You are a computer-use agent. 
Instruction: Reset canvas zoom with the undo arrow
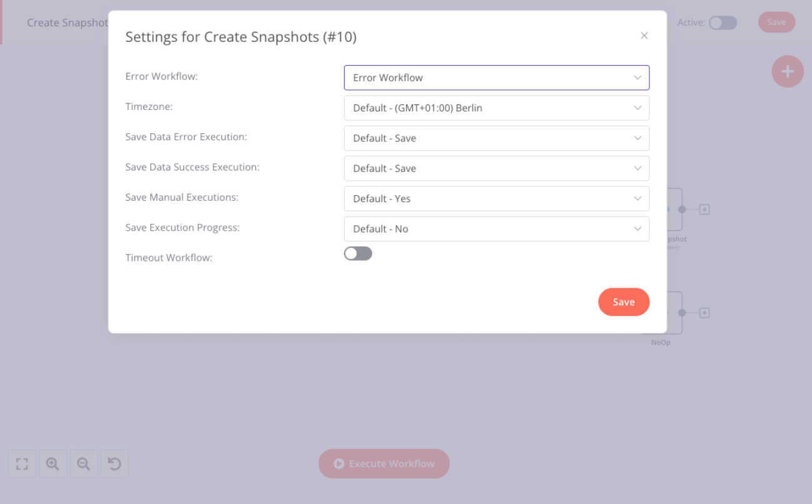coord(114,463)
